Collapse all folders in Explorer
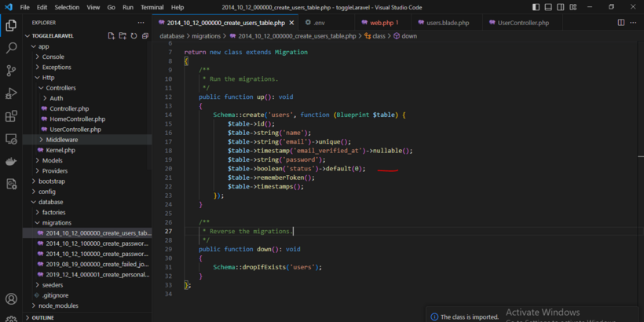 (x=145, y=36)
